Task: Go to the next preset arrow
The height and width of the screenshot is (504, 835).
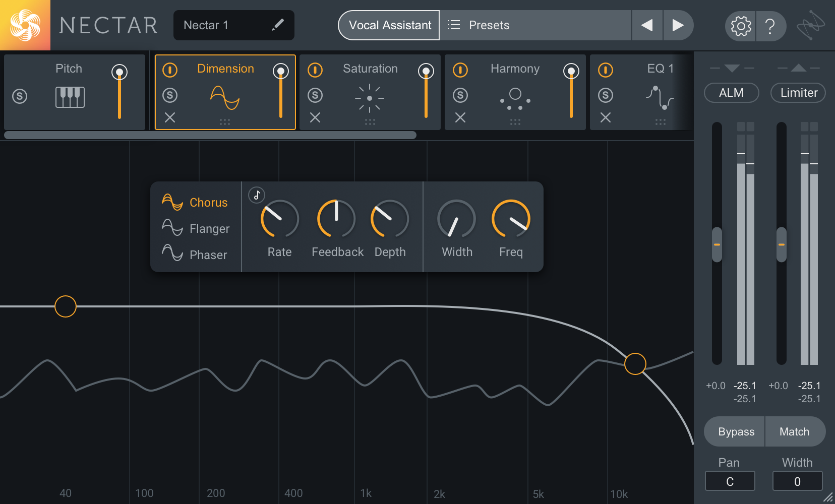Action: pos(678,25)
